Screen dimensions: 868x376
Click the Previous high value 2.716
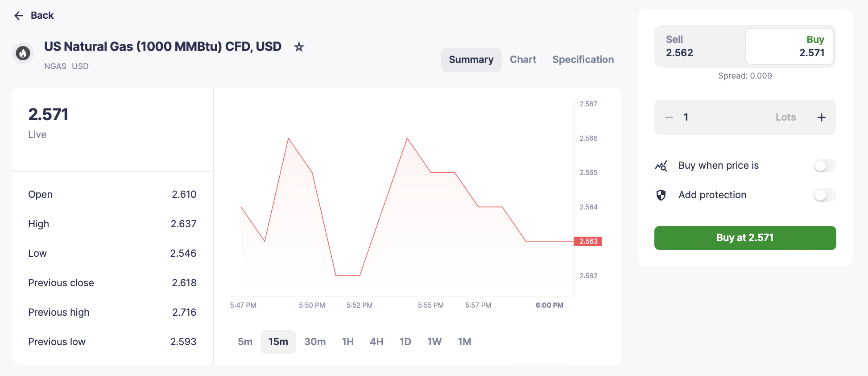pyautogui.click(x=184, y=313)
